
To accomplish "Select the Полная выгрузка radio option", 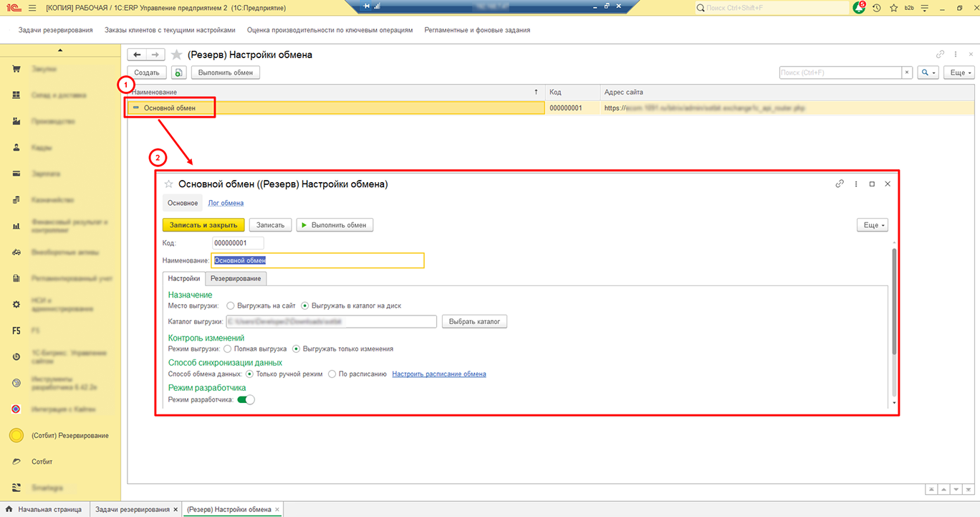I will point(228,349).
